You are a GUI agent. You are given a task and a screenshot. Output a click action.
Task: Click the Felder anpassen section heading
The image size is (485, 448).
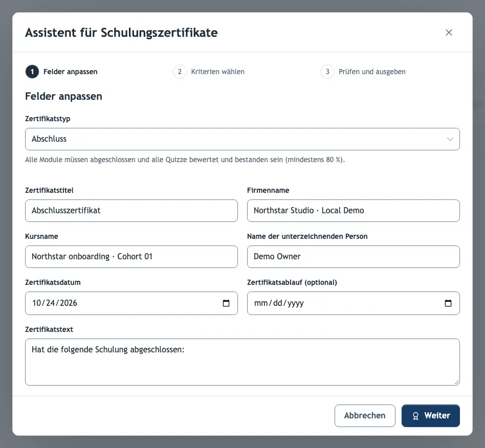pos(63,96)
